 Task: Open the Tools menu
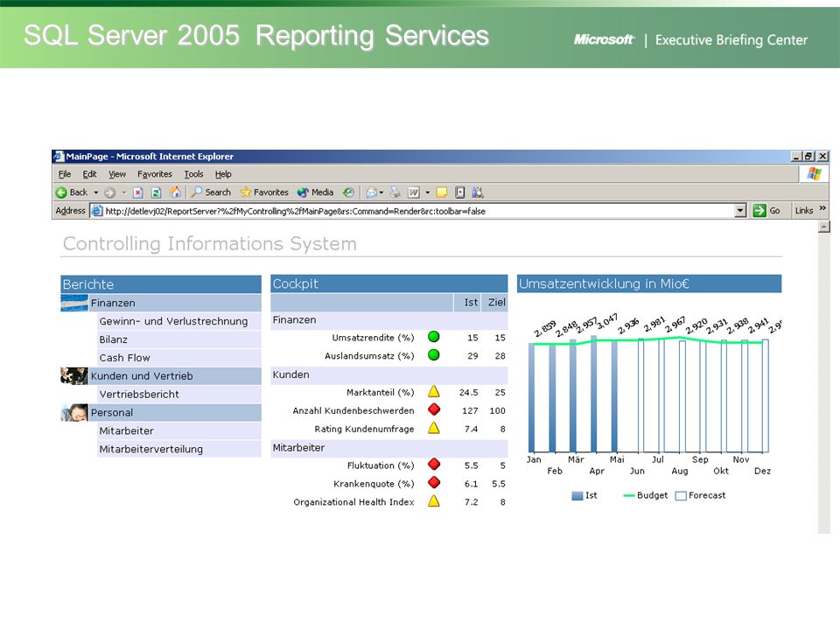[x=193, y=174]
